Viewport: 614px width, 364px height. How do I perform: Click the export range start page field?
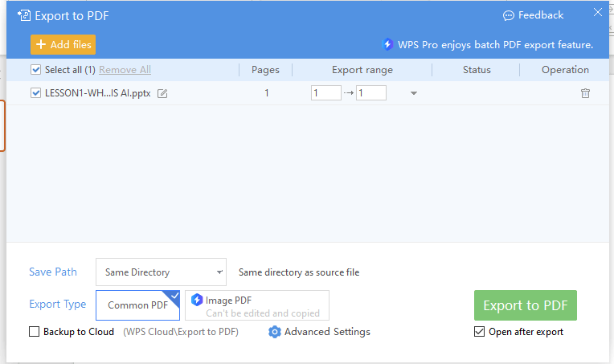(x=326, y=92)
